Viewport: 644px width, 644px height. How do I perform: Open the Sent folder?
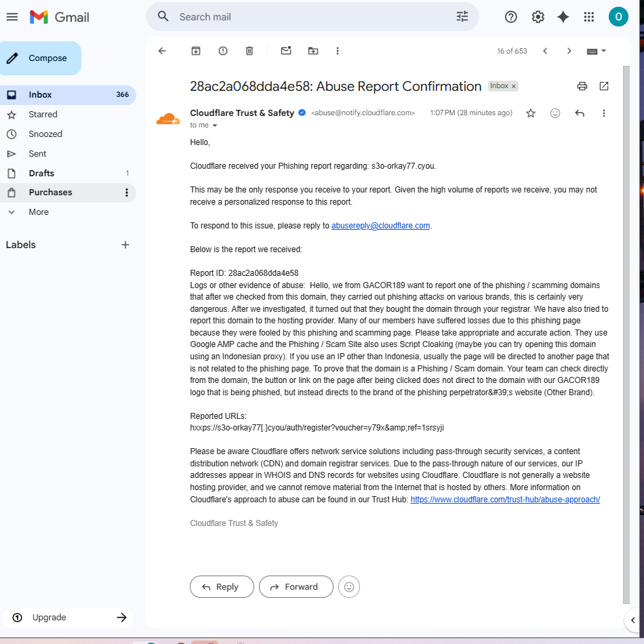coord(68,154)
